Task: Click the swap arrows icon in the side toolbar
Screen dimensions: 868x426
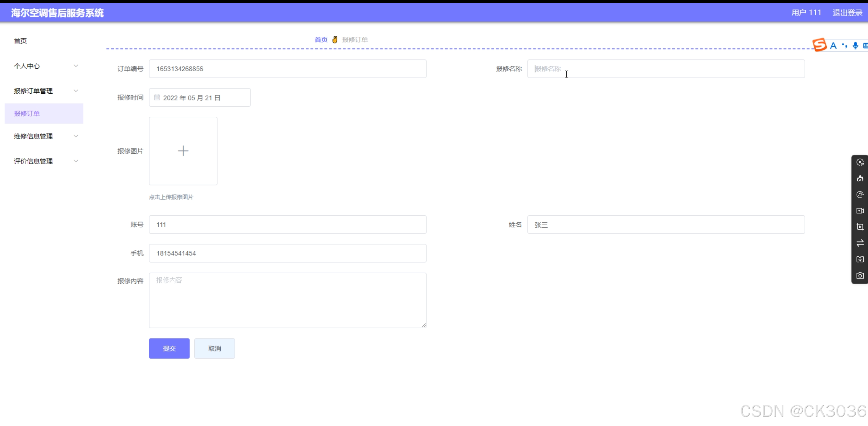Action: click(860, 243)
